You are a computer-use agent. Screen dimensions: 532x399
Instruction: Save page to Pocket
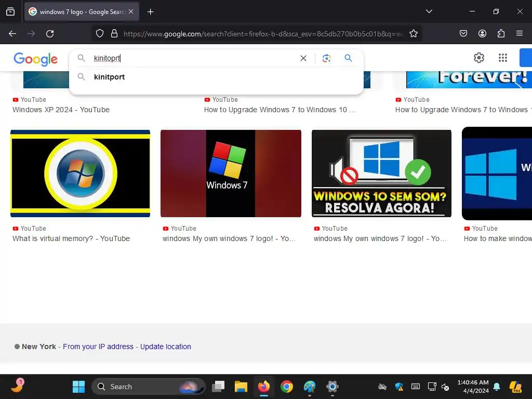pos(463,33)
